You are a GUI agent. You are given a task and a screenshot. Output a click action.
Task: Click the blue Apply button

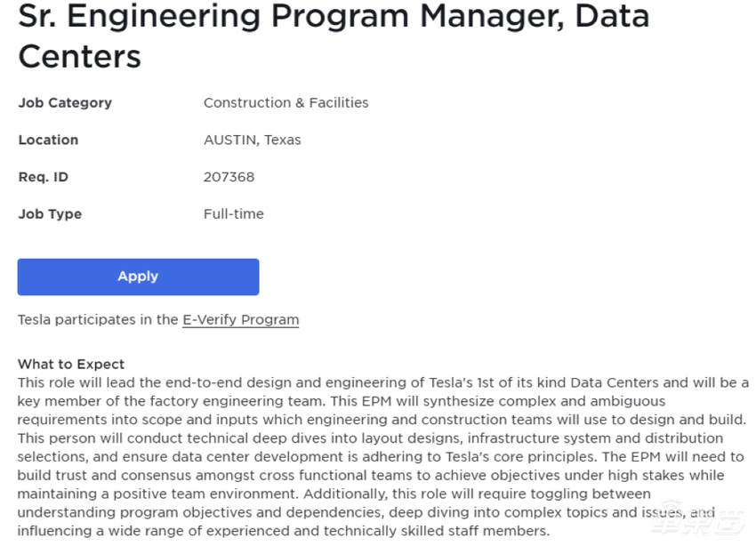(138, 277)
